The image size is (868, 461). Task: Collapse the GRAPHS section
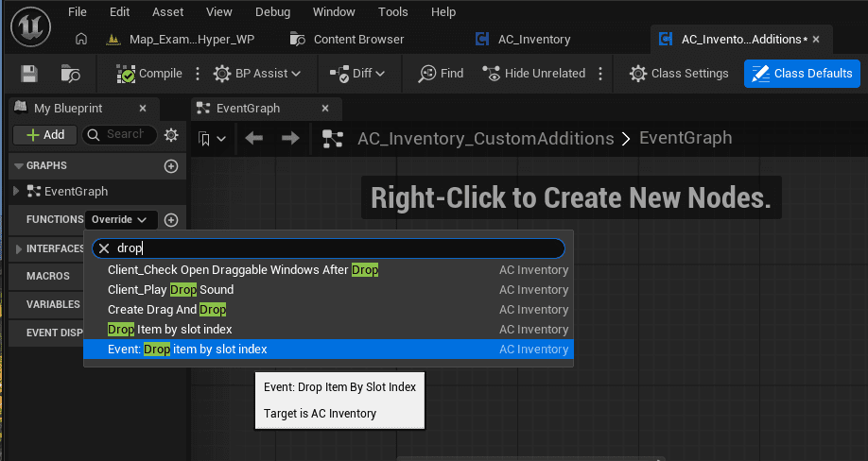(x=19, y=166)
